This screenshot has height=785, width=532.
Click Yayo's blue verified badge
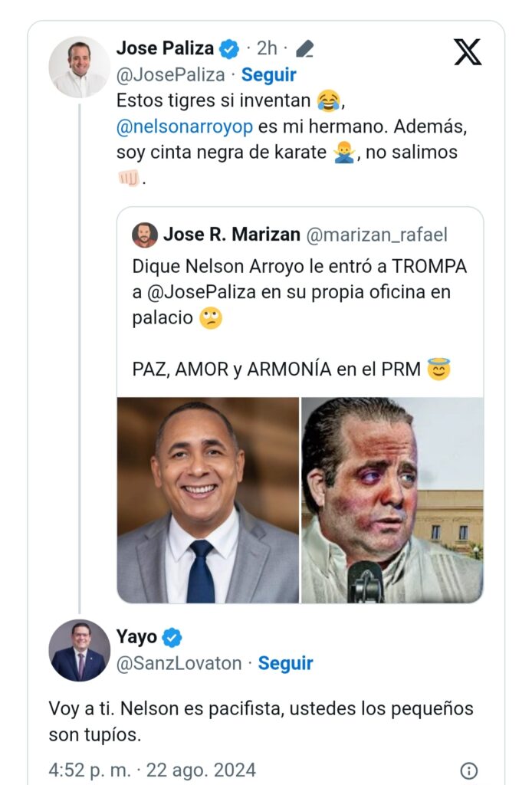pos(172,638)
